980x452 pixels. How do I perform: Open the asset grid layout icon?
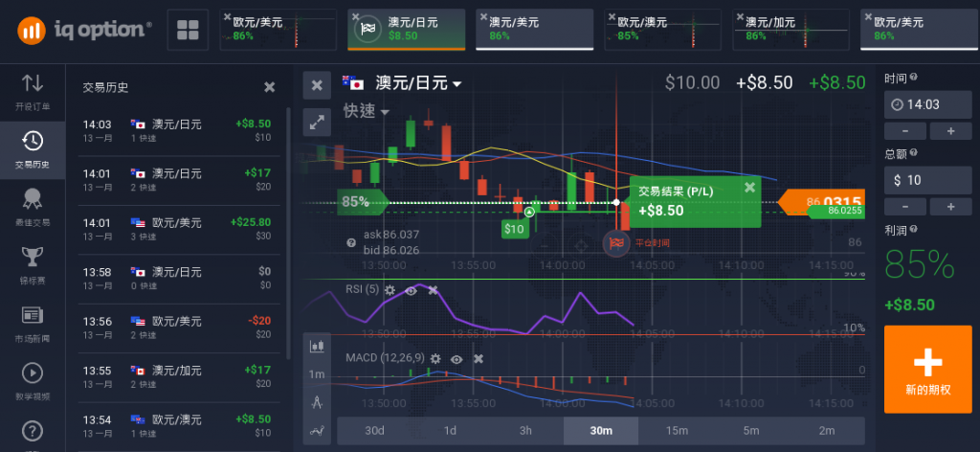[188, 30]
